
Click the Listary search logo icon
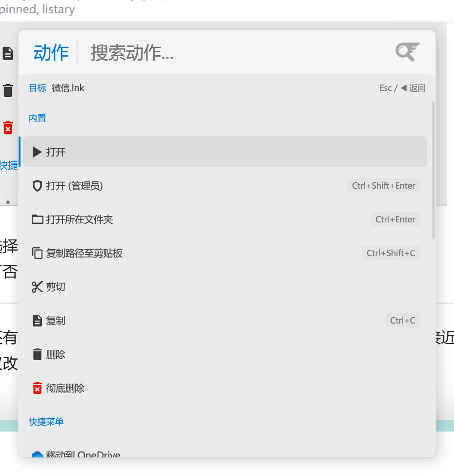tap(408, 52)
